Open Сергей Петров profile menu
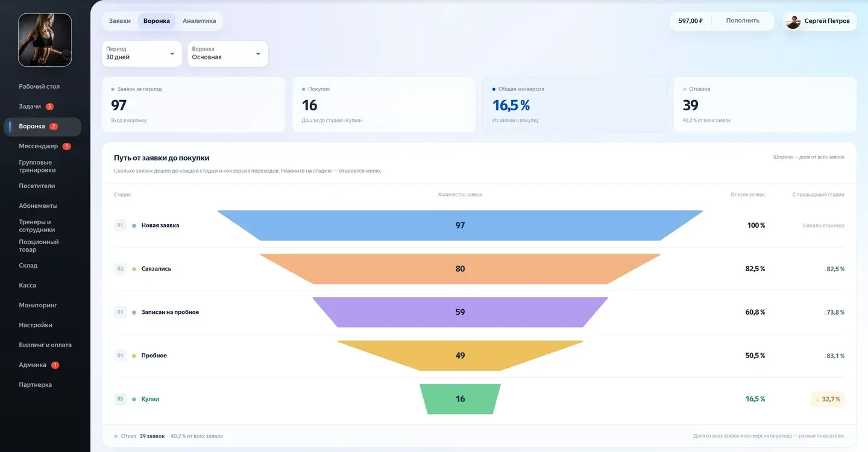 (x=820, y=21)
